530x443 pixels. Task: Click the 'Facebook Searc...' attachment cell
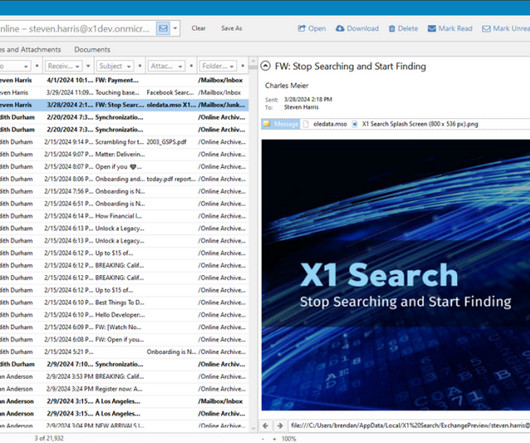(170, 93)
